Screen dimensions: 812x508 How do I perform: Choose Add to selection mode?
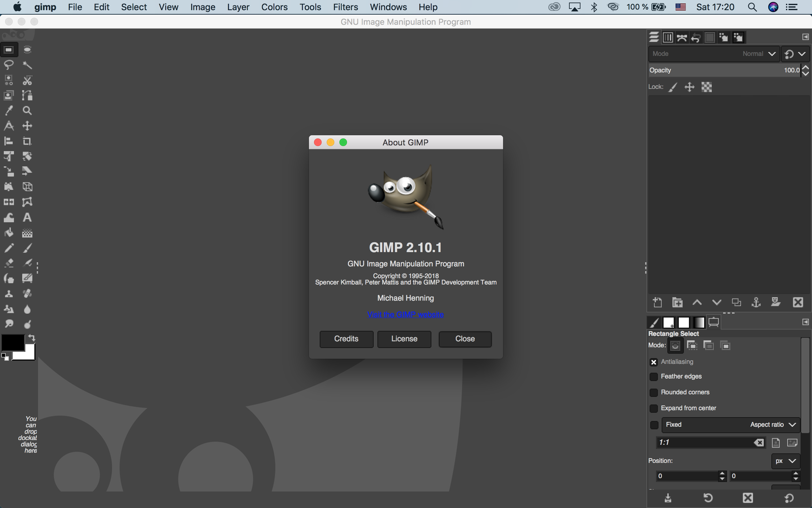click(x=692, y=345)
